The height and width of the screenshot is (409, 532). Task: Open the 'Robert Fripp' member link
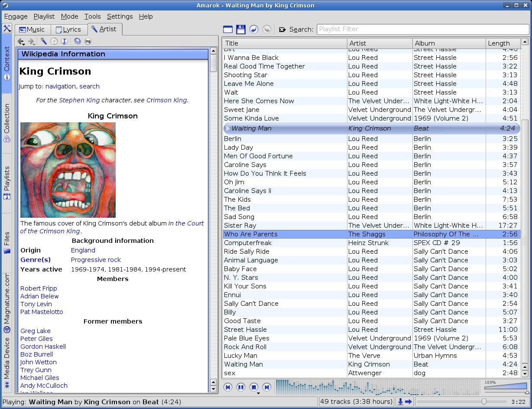39,288
